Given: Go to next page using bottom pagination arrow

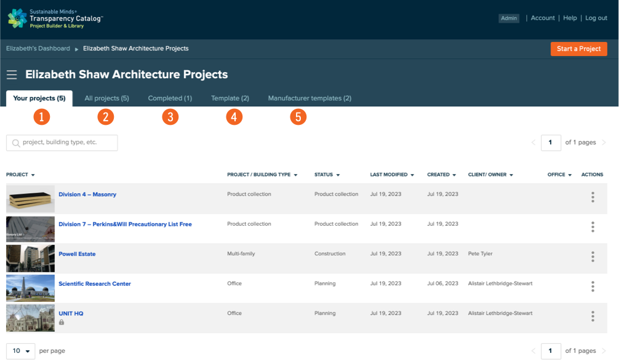Looking at the screenshot, I should [x=604, y=350].
